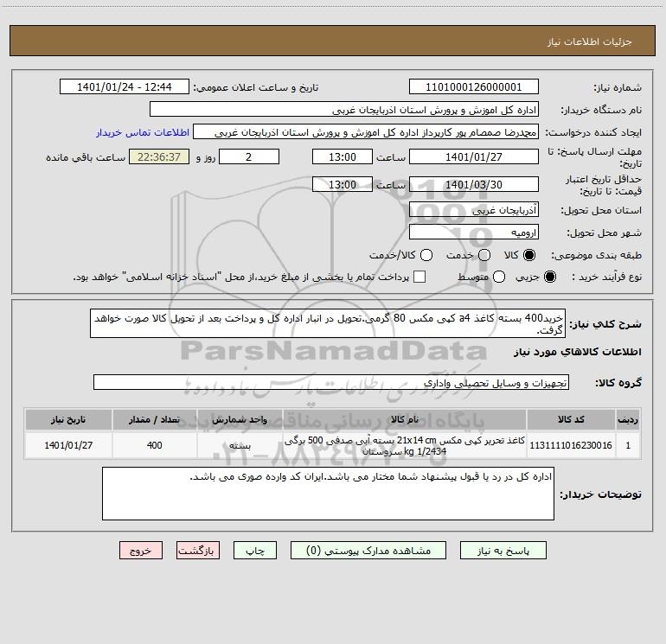Select the کالا radio button
666x644 pixels.
tap(529, 255)
